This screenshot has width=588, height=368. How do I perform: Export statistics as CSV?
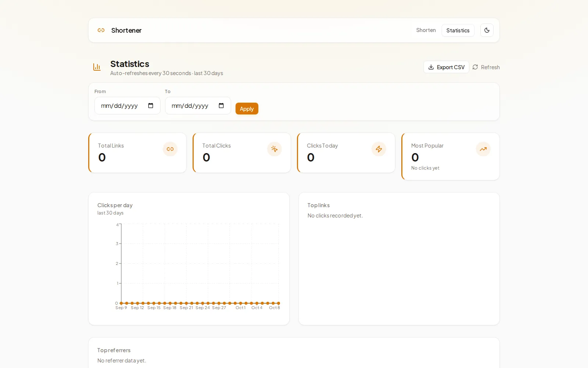pos(446,67)
